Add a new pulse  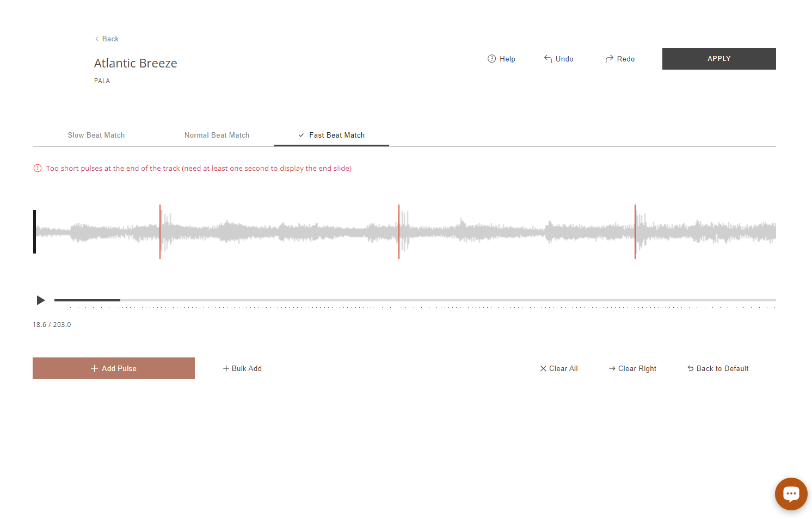point(114,368)
